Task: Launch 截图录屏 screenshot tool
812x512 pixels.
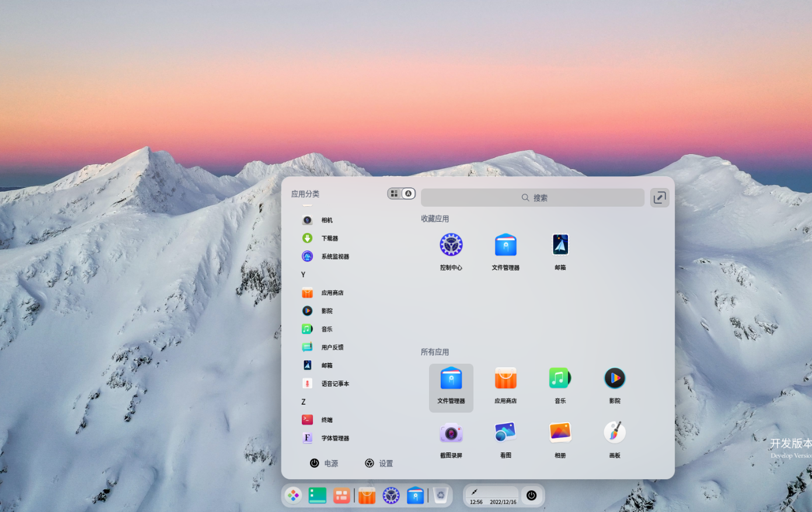Action: pyautogui.click(x=451, y=432)
